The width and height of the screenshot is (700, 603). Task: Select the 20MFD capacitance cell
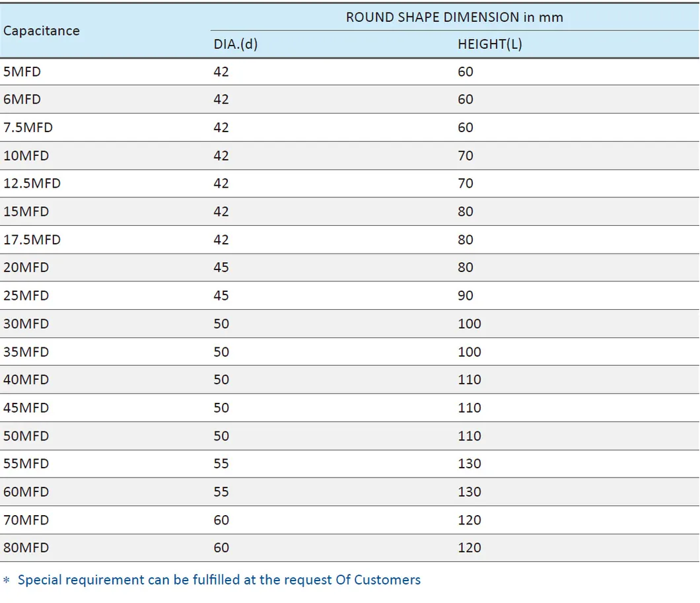(26, 267)
